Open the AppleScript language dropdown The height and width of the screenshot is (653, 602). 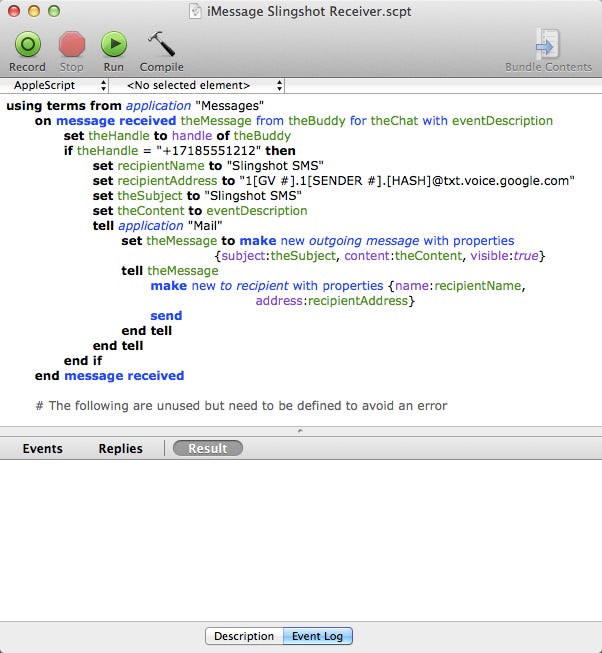(x=59, y=85)
